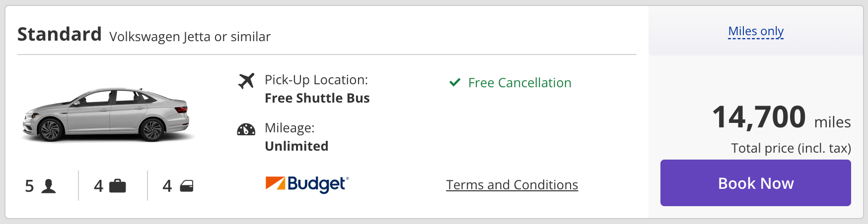Select the Volkswagen Jetta car image
868x224 pixels.
click(106, 115)
